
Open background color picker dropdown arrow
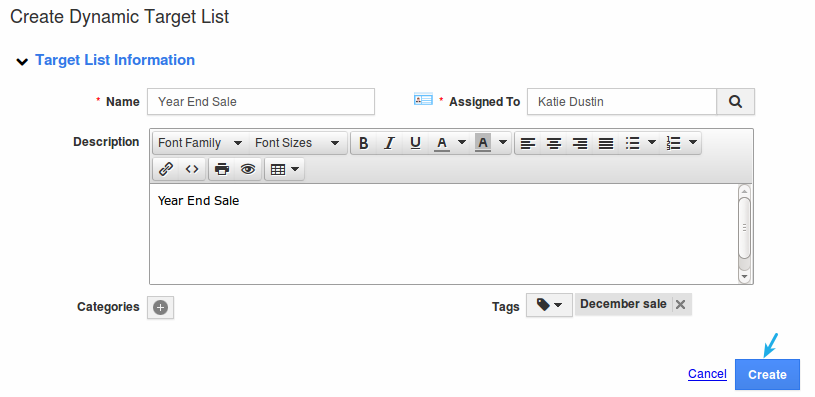pyautogui.click(x=503, y=142)
